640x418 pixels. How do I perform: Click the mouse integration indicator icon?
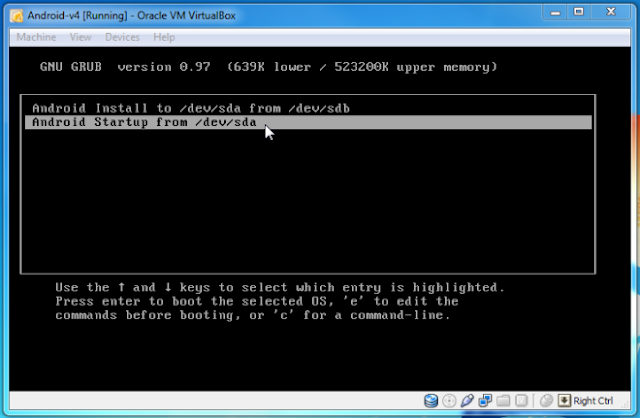click(x=546, y=401)
